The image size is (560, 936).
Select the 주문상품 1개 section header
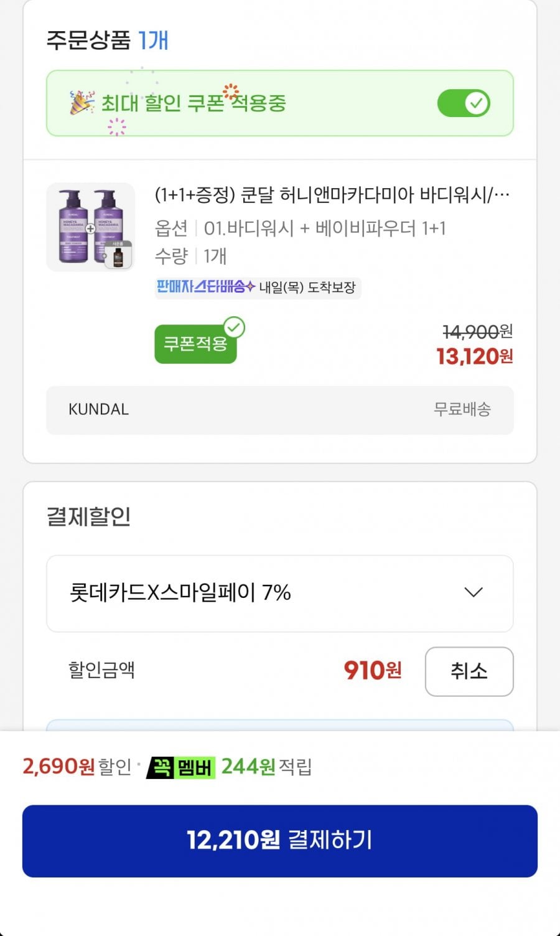pyautogui.click(x=107, y=40)
